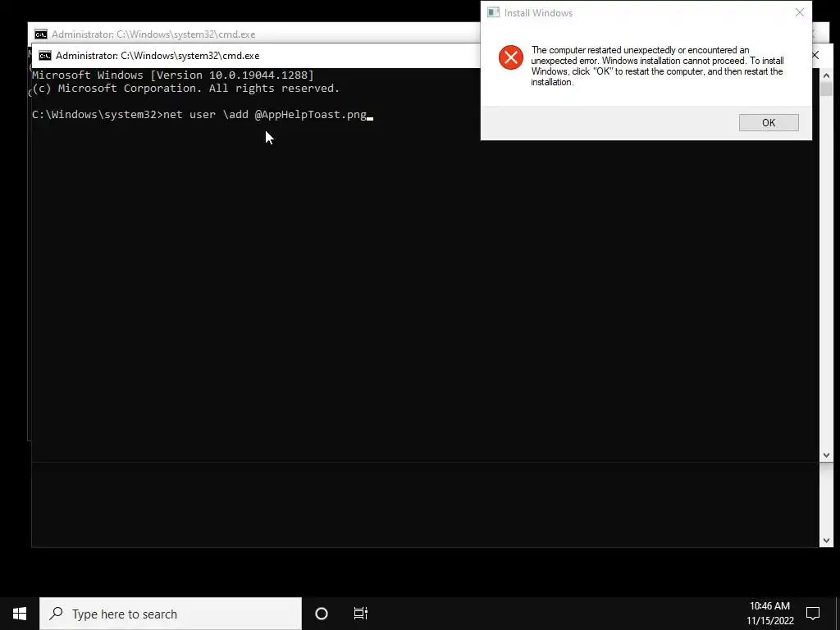This screenshot has width=840, height=630.
Task: Open the Action Center notifications icon
Action: click(x=813, y=614)
